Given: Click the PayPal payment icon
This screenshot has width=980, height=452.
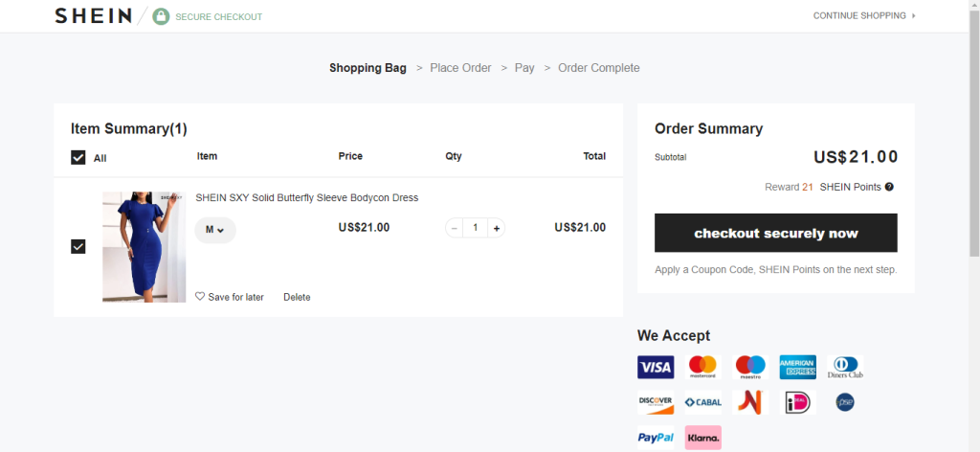Looking at the screenshot, I should 656,438.
